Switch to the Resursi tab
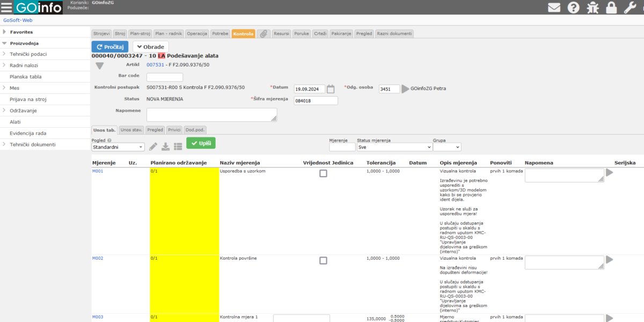 click(281, 33)
